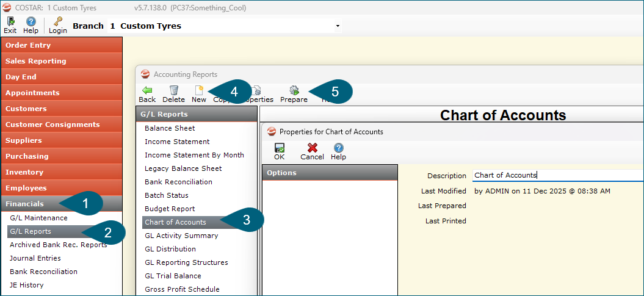The image size is (644, 296).
Task: Open Journal Entries
Action: click(35, 258)
